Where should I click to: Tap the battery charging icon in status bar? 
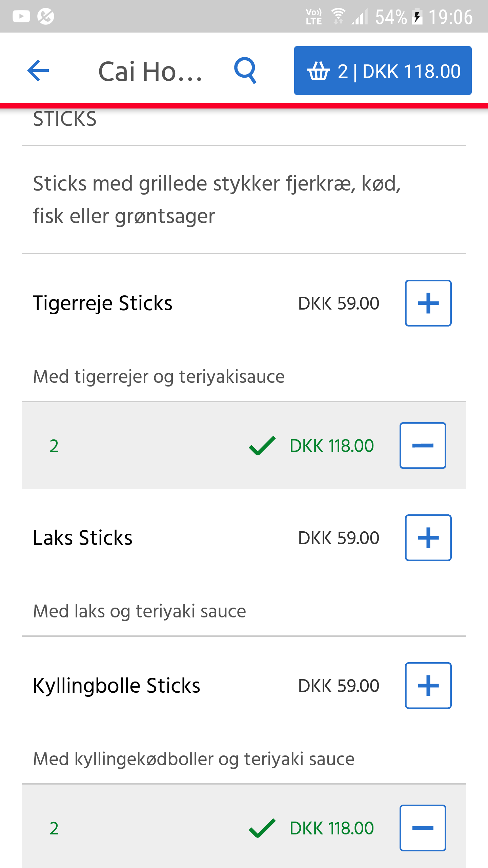click(x=417, y=17)
